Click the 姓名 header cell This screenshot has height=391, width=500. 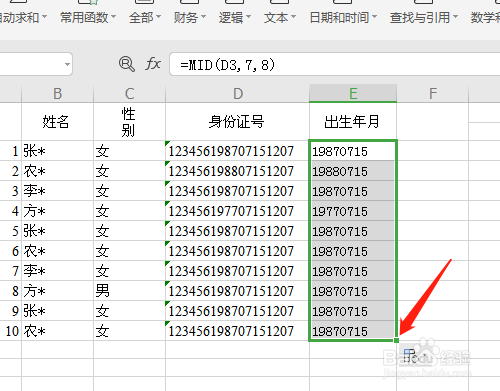pyautogui.click(x=58, y=121)
